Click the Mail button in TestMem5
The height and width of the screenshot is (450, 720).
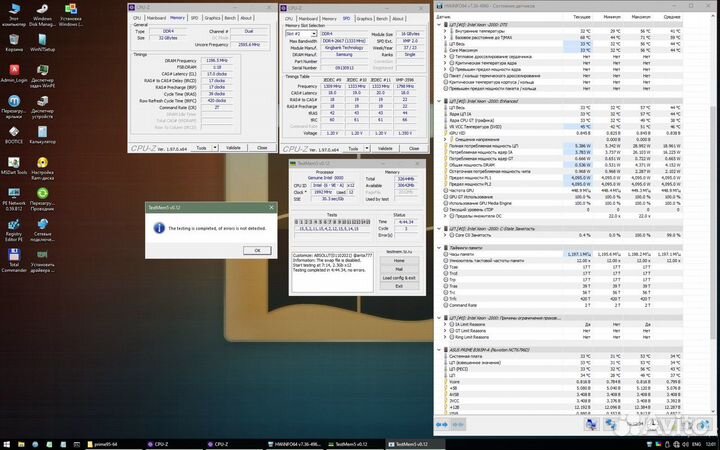coord(399,270)
